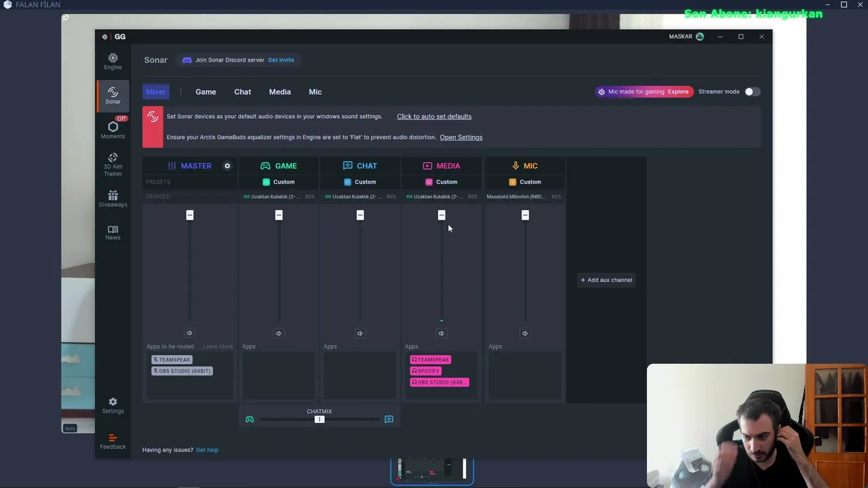868x488 pixels.
Task: Open Game channel Custom preset dropdown
Action: coord(279,182)
